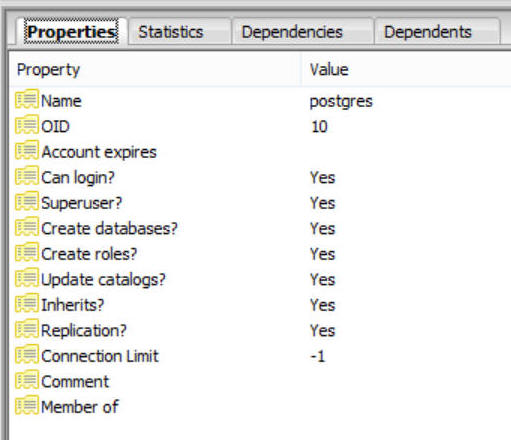Click the property icon beside Name

point(27,99)
